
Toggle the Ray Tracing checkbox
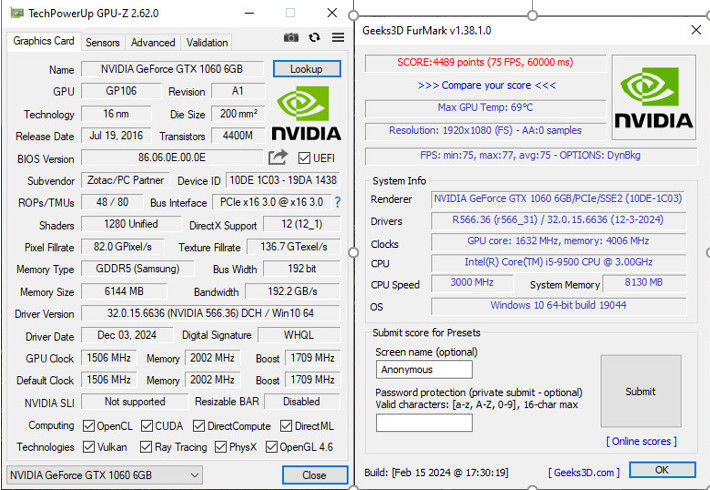point(146,447)
